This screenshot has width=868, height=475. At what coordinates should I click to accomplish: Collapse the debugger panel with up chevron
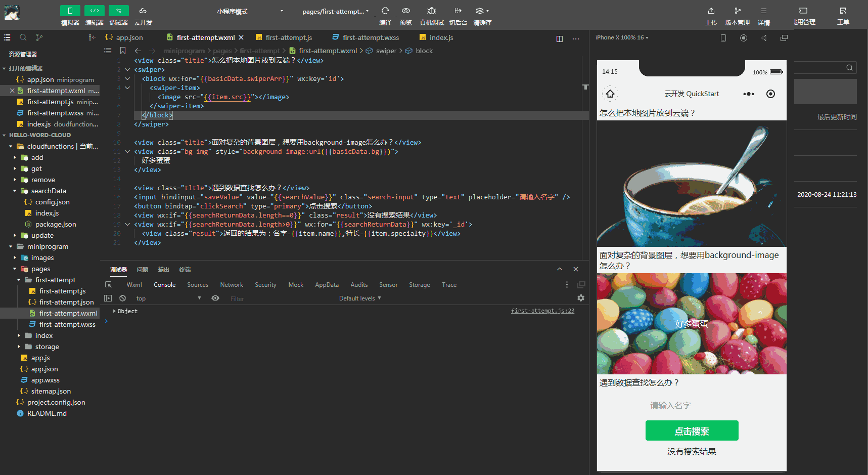tap(560, 269)
